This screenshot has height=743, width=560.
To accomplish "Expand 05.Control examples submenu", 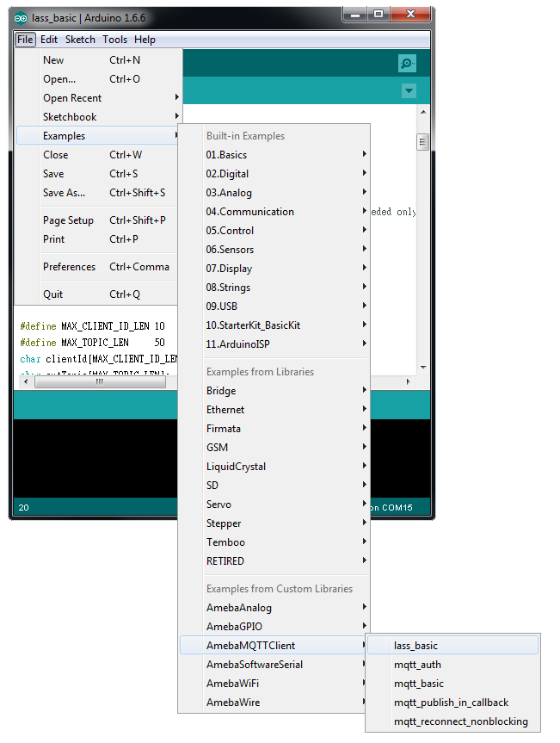I will [274, 231].
